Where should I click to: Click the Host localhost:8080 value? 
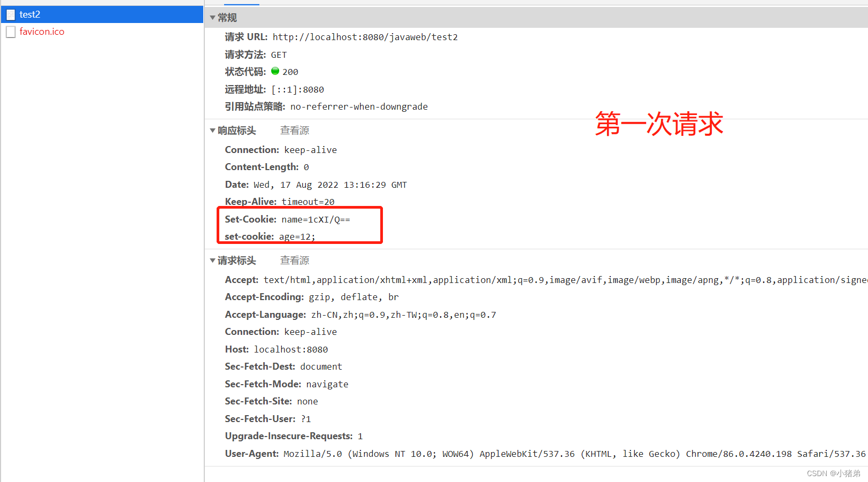(291, 349)
